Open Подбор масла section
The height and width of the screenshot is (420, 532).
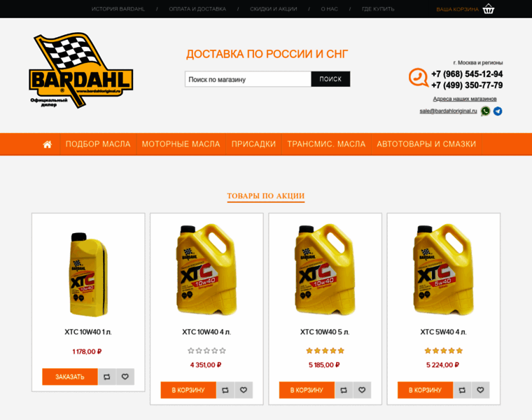[x=98, y=144]
